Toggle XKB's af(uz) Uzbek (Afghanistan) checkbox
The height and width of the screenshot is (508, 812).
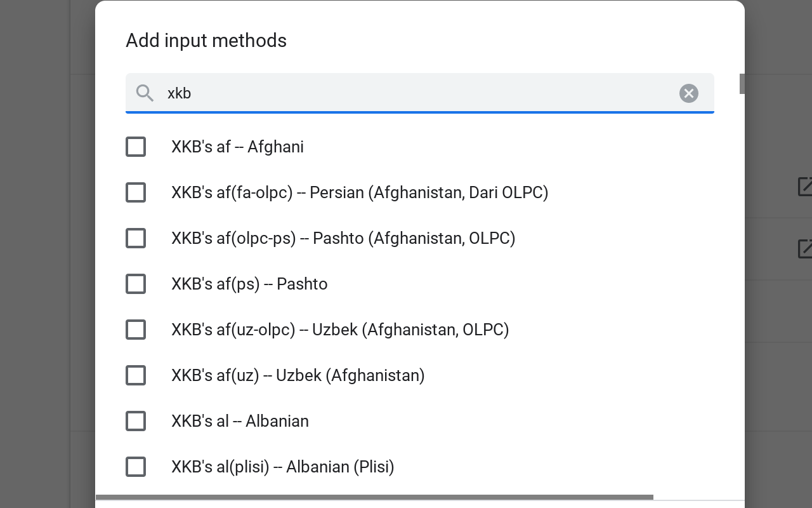(136, 375)
